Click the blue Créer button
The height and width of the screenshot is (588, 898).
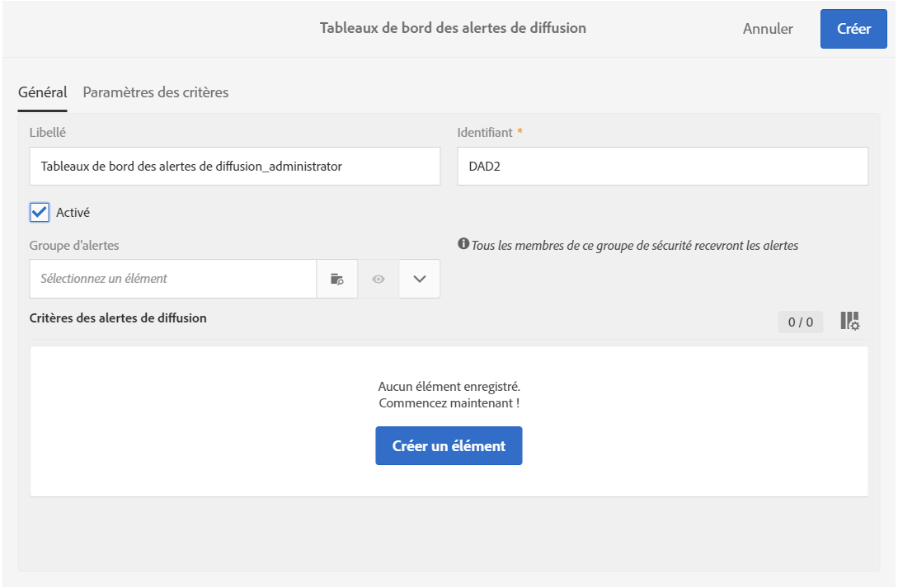[853, 29]
